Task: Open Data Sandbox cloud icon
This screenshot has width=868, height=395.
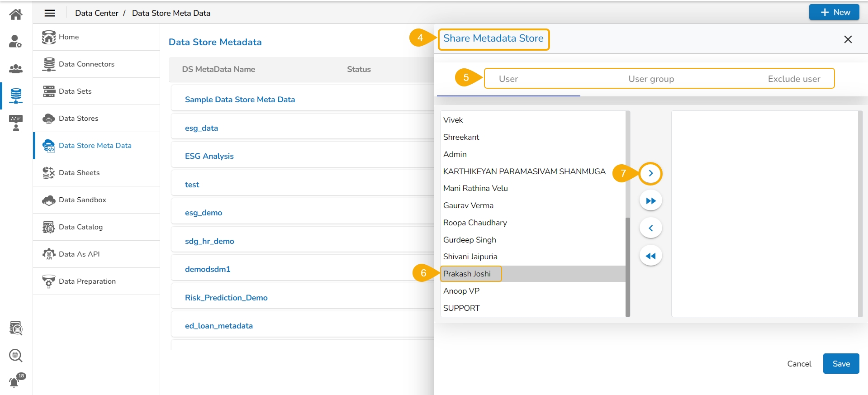Action: coord(49,200)
